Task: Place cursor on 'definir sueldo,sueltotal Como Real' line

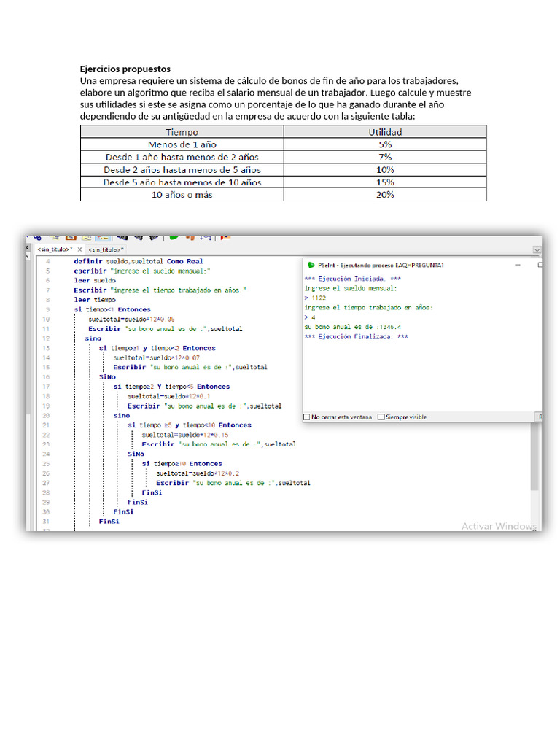Action: pos(138,261)
